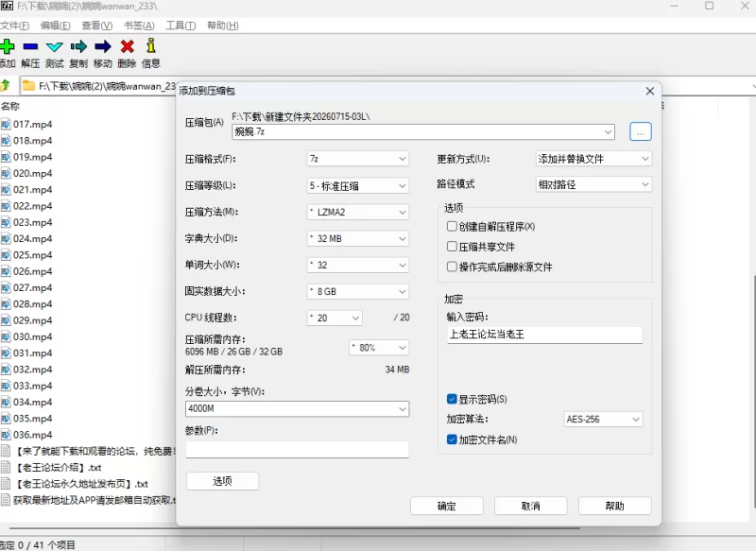Open the 压缩等级 dropdown

358,185
